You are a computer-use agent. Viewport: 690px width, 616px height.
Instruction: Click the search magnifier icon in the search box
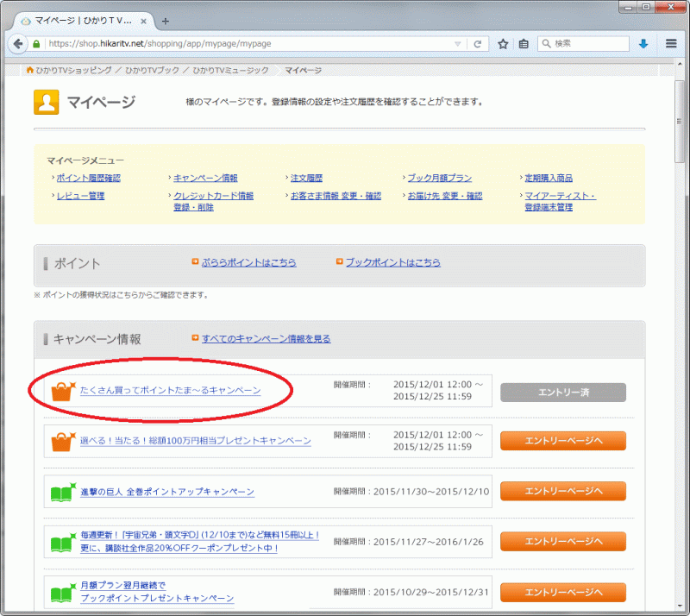click(546, 44)
